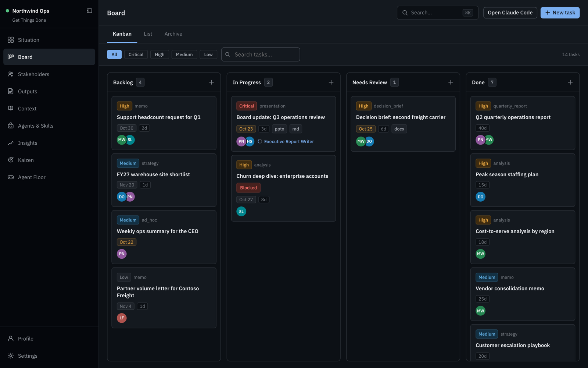Filter tasks by Medium priority
This screenshot has width=588, height=368.
(x=184, y=54)
